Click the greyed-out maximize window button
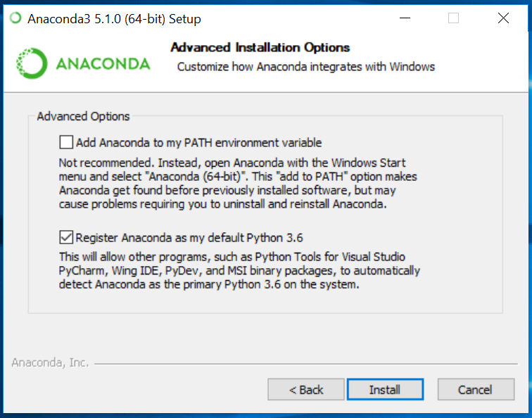 pyautogui.click(x=454, y=18)
